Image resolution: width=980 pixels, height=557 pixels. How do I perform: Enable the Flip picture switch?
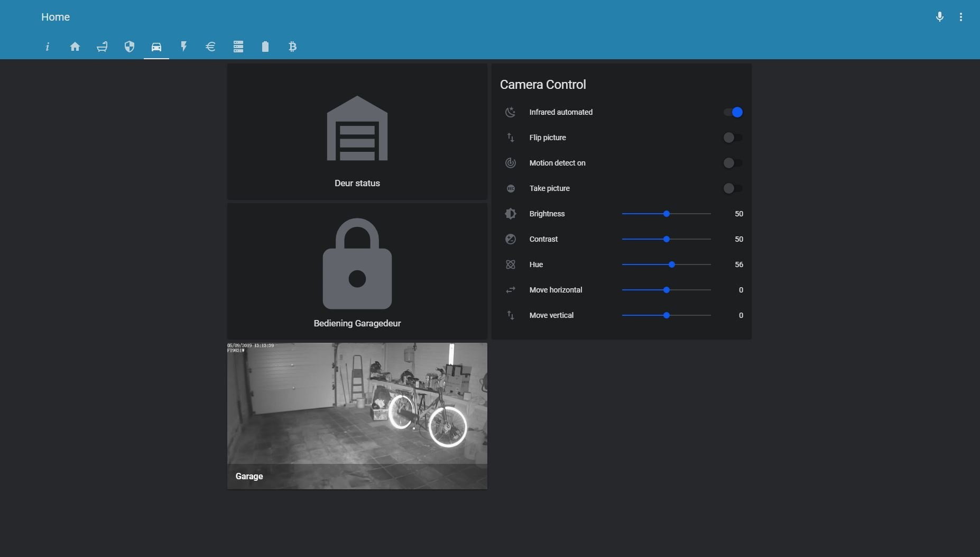[x=733, y=138]
